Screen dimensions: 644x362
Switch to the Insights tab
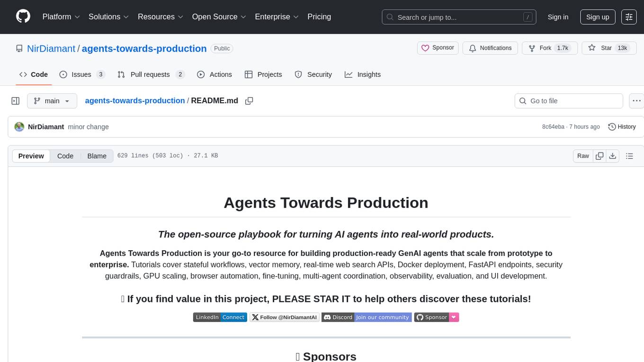[x=363, y=74]
